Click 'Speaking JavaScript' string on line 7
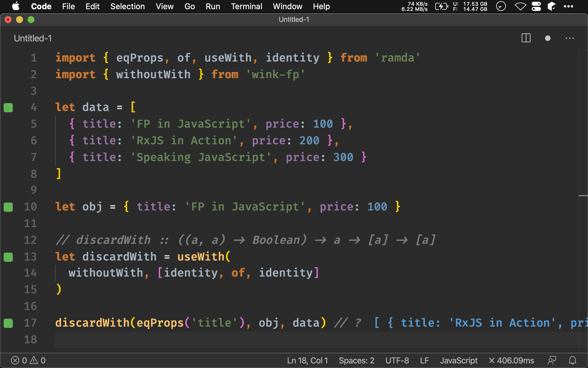This screenshot has width=588, height=368. pyautogui.click(x=201, y=157)
